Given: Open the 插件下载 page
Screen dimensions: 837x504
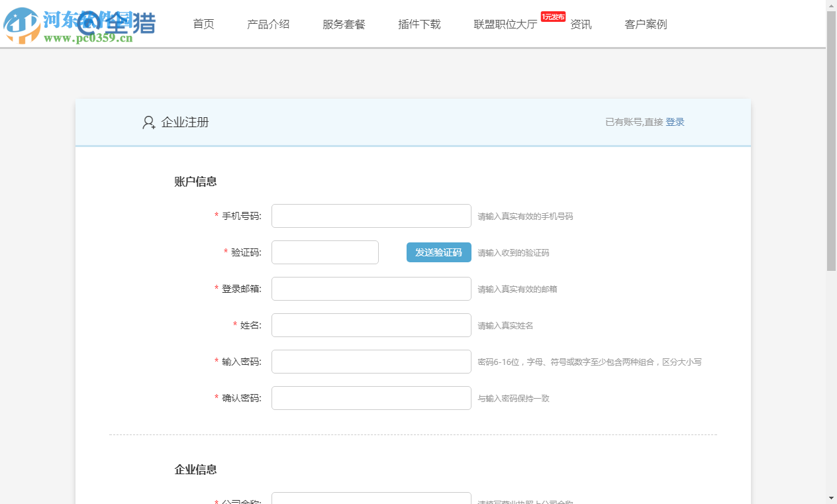Looking at the screenshot, I should coord(419,25).
